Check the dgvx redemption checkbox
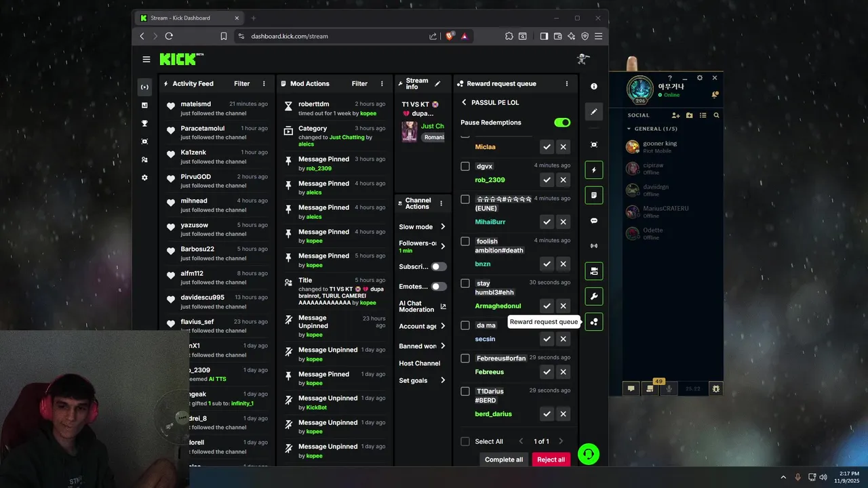 click(x=465, y=166)
